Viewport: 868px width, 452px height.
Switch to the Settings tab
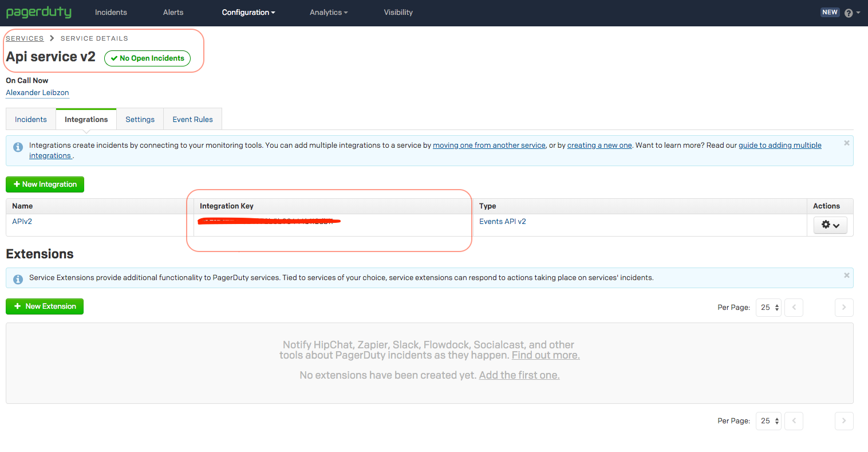[x=140, y=119]
